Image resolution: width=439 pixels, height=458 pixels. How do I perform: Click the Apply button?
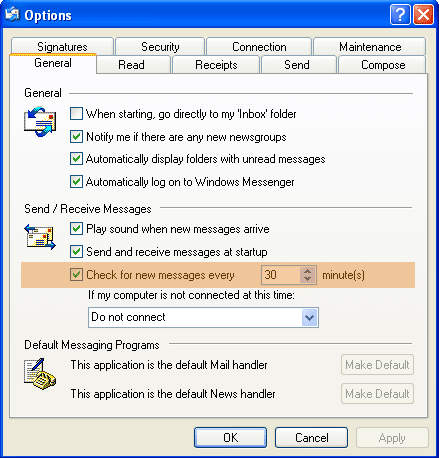click(x=392, y=438)
